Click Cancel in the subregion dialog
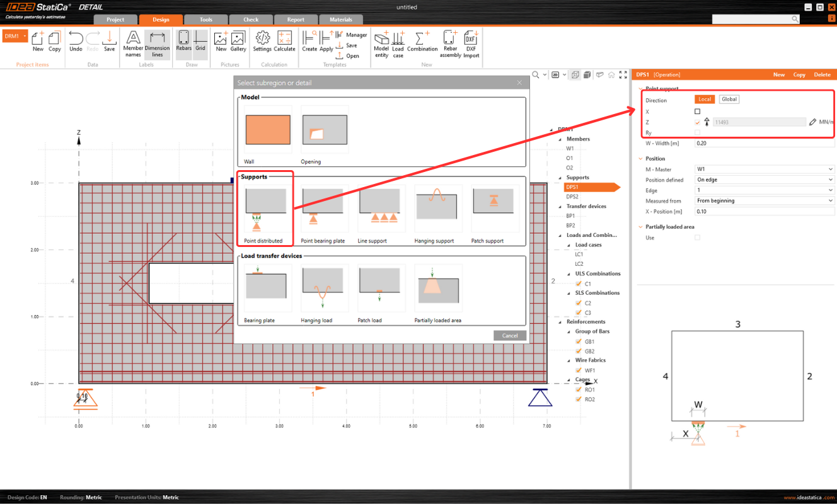837x504 pixels. coord(509,335)
